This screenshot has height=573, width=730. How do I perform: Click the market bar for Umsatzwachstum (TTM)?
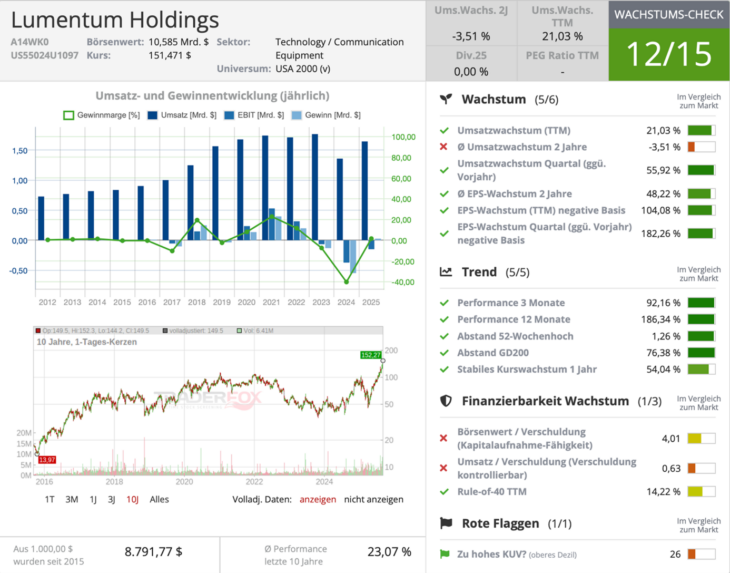[x=702, y=130]
